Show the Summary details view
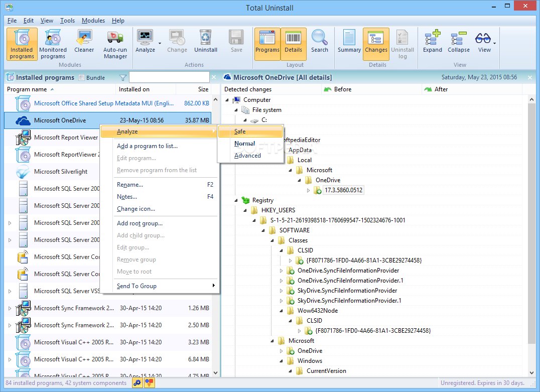 (349, 42)
